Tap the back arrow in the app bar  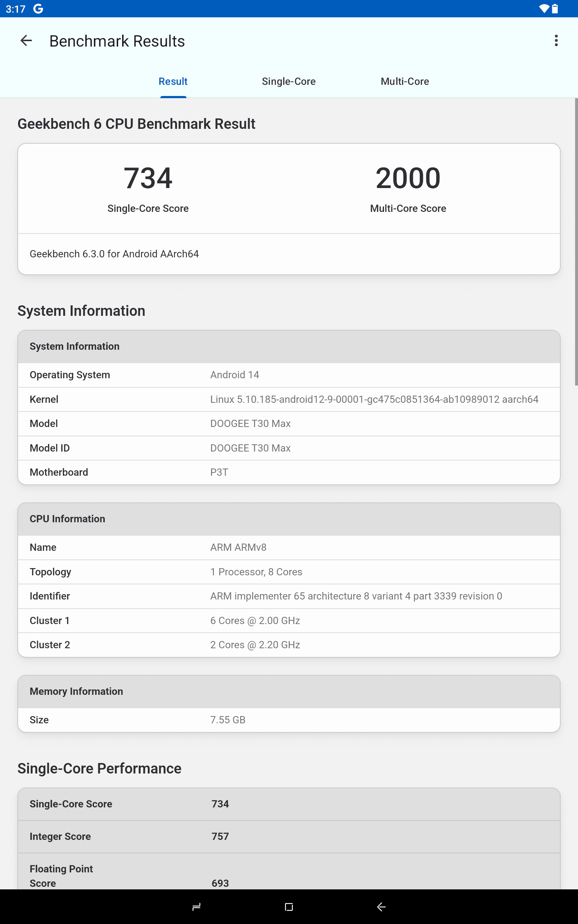pyautogui.click(x=26, y=40)
